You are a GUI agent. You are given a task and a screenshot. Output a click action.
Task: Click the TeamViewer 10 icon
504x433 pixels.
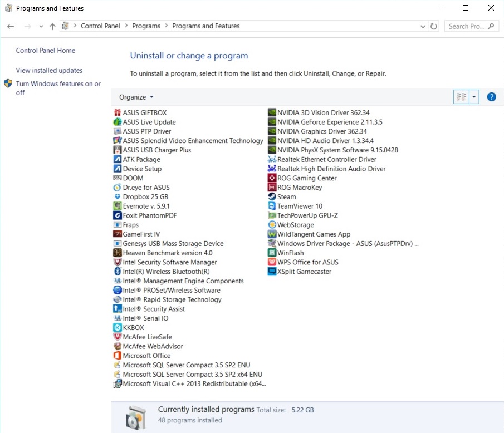tap(272, 206)
